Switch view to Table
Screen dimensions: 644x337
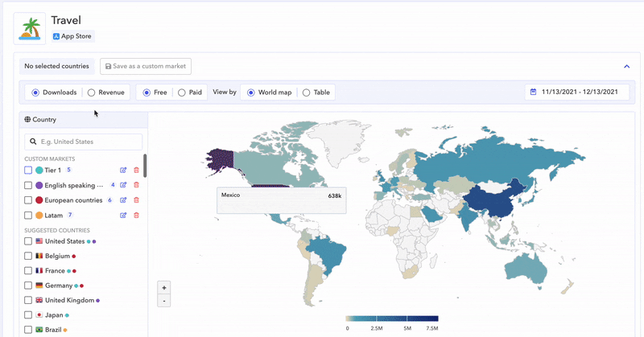point(306,92)
